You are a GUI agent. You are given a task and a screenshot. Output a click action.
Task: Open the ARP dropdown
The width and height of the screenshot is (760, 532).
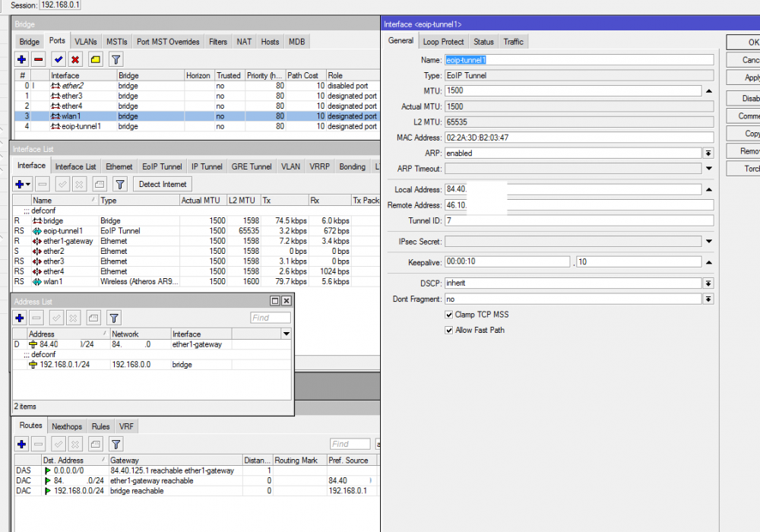[708, 152]
